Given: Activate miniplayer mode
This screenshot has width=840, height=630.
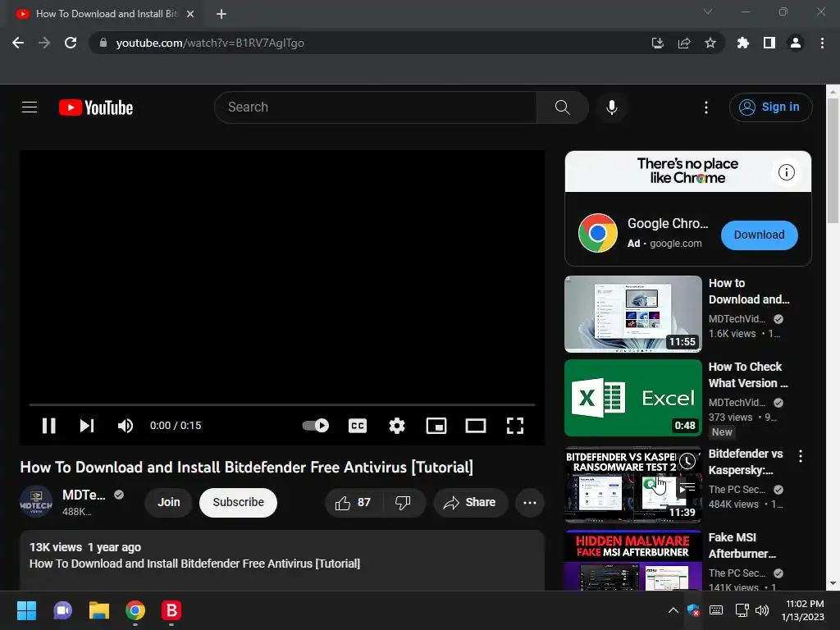Looking at the screenshot, I should click(436, 426).
